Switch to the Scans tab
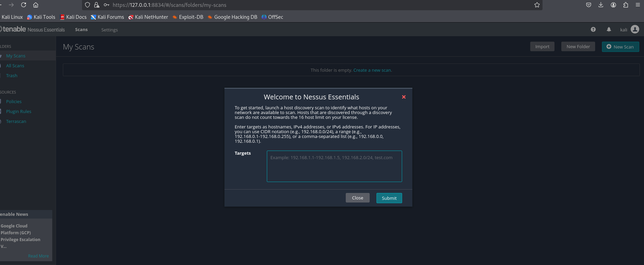Image resolution: width=644 pixels, height=265 pixels. tap(81, 30)
